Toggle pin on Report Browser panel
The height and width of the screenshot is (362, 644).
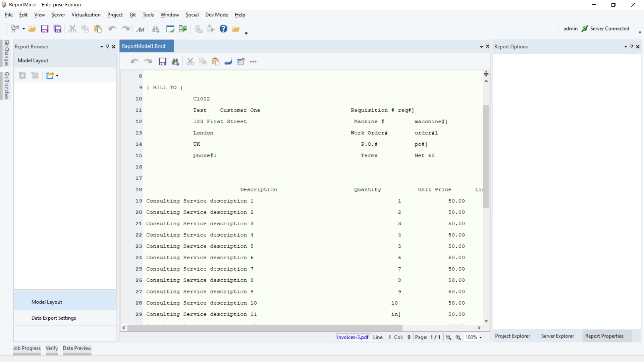pyautogui.click(x=107, y=47)
